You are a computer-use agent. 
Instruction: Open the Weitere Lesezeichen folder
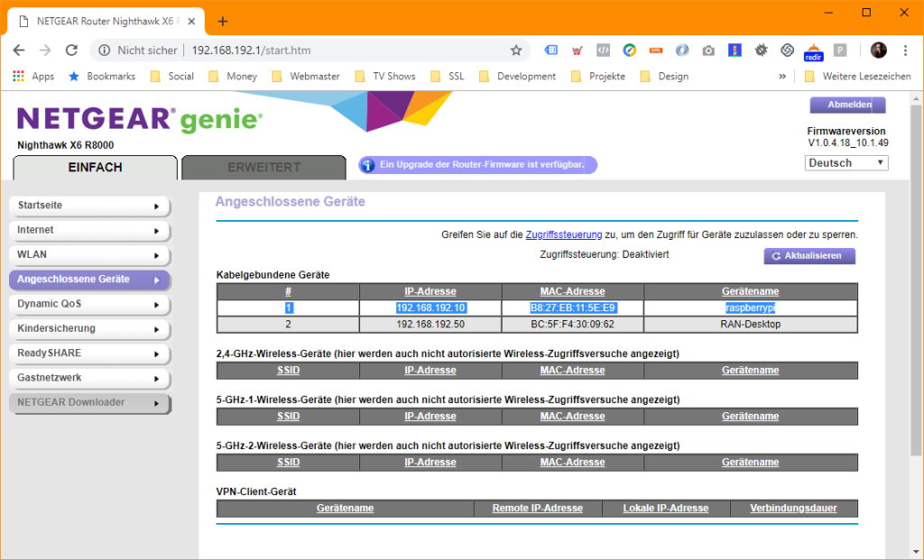tap(858, 76)
